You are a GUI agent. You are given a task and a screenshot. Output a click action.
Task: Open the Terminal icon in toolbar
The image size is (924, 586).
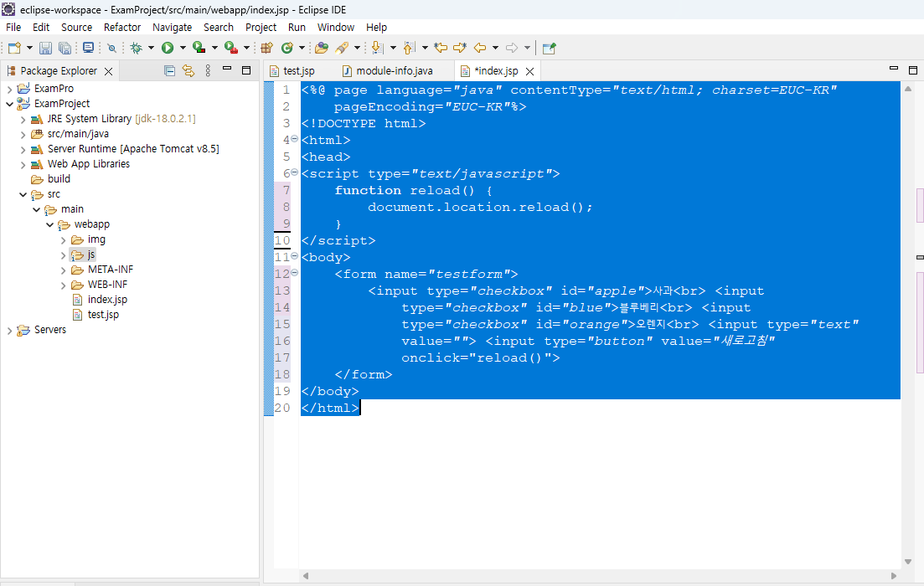(89, 48)
